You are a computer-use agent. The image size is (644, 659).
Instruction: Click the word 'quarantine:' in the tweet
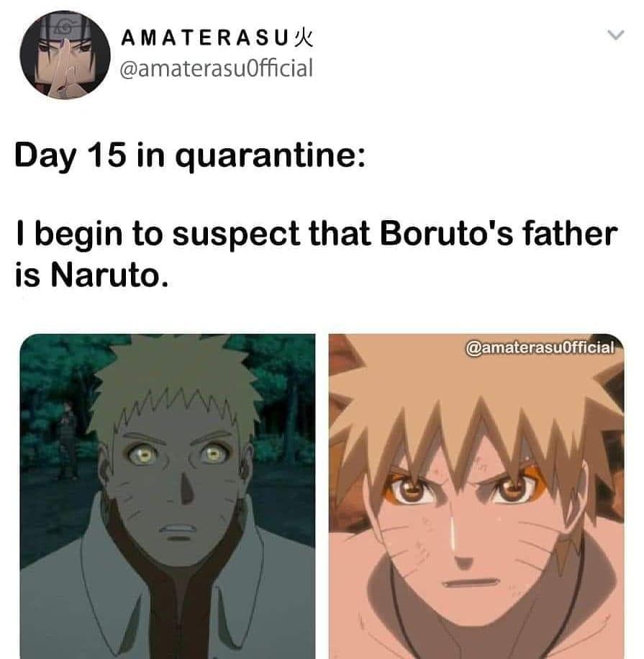point(271,156)
